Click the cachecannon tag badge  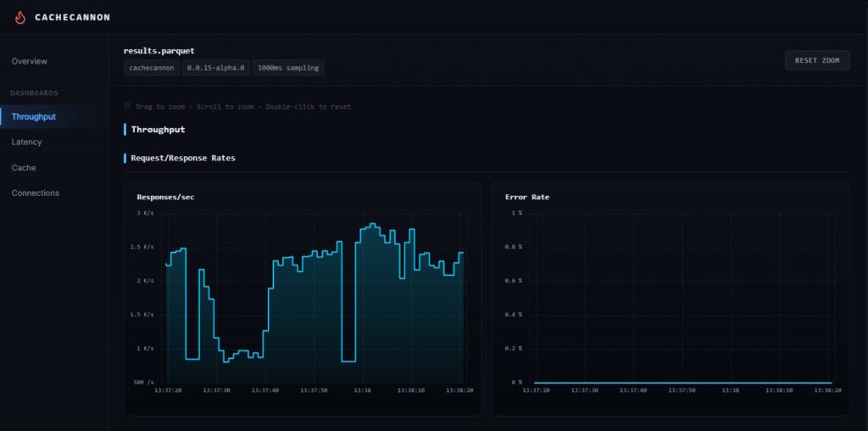152,68
